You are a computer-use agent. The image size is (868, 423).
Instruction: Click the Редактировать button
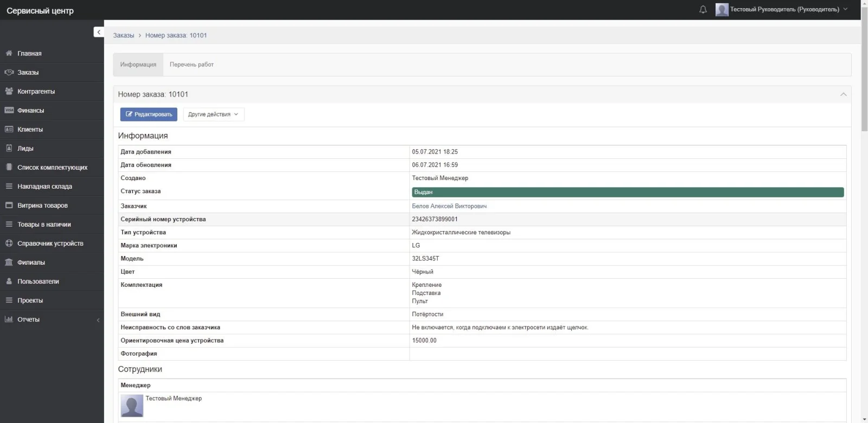tap(149, 114)
